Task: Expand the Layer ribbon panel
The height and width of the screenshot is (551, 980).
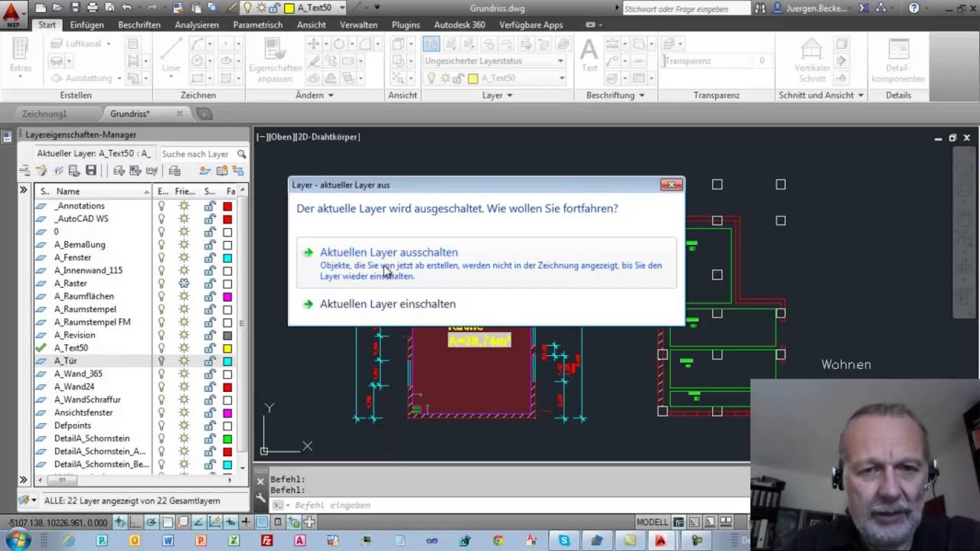Action: click(x=498, y=95)
